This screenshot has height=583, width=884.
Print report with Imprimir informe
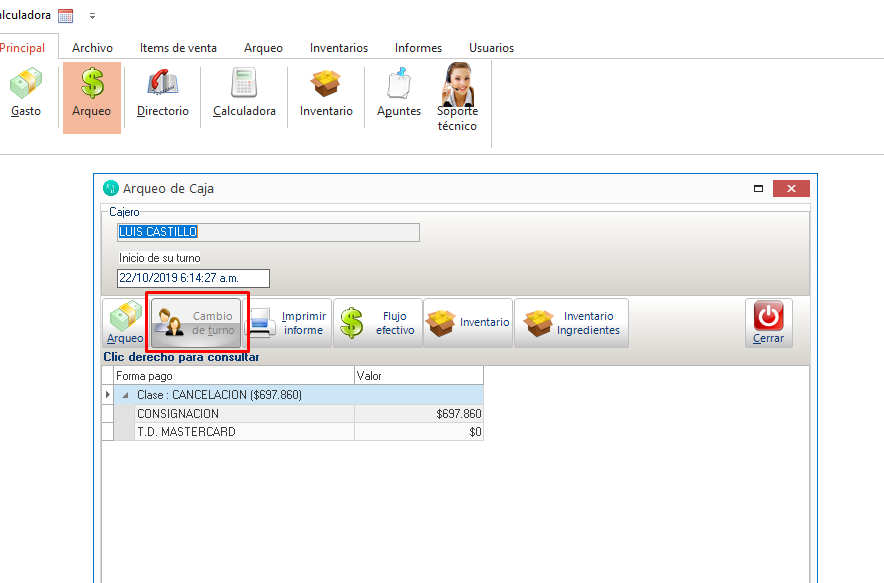[288, 323]
